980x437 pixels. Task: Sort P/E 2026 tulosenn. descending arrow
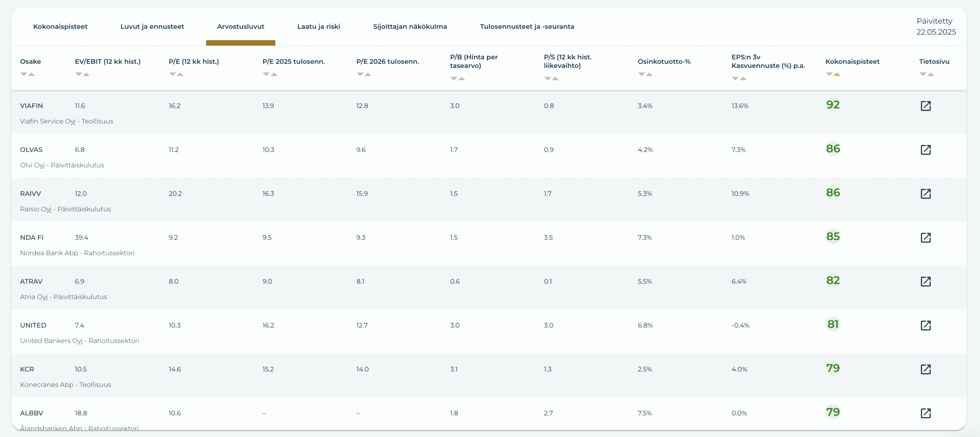[x=360, y=74]
